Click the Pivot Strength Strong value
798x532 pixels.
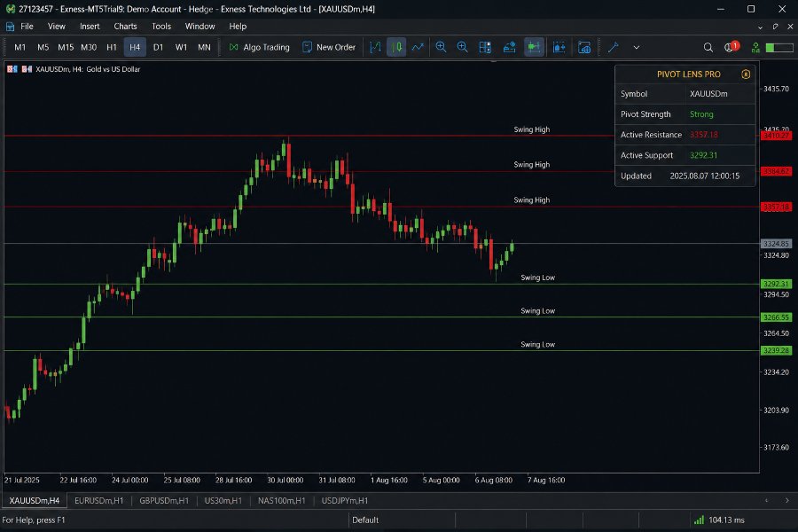tap(701, 114)
